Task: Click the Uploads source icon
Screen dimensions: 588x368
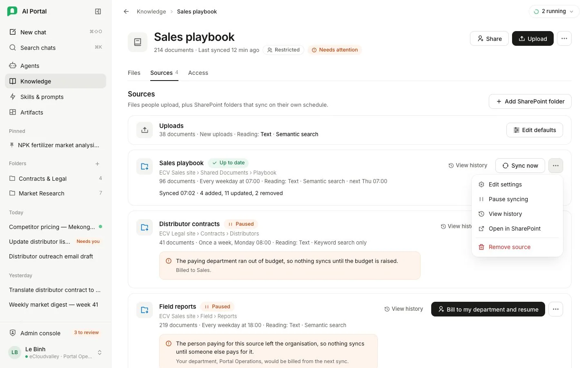Action: pyautogui.click(x=145, y=130)
